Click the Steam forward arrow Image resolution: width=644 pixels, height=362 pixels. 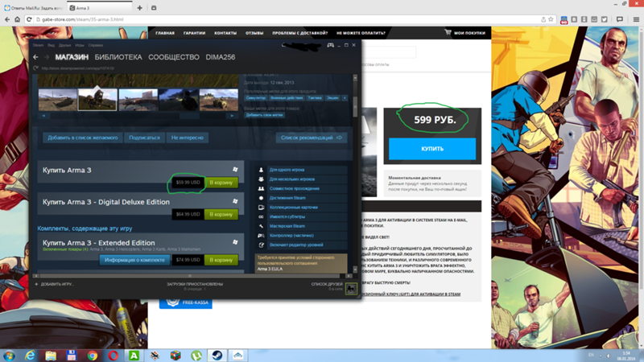point(47,57)
